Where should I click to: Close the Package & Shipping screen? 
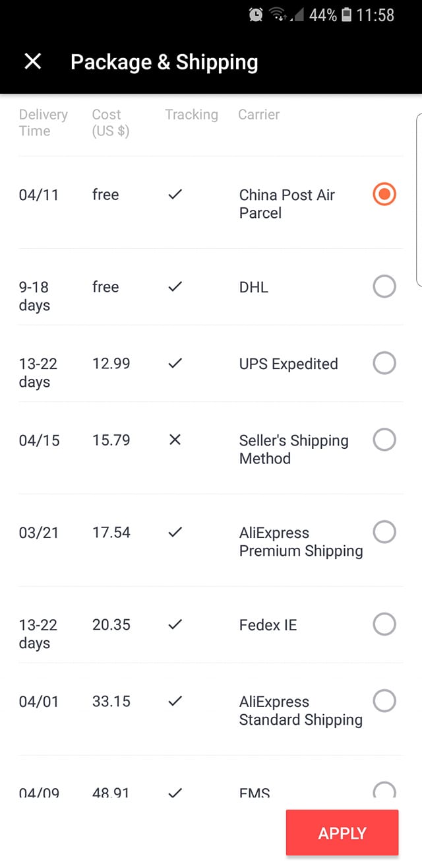pos(32,62)
